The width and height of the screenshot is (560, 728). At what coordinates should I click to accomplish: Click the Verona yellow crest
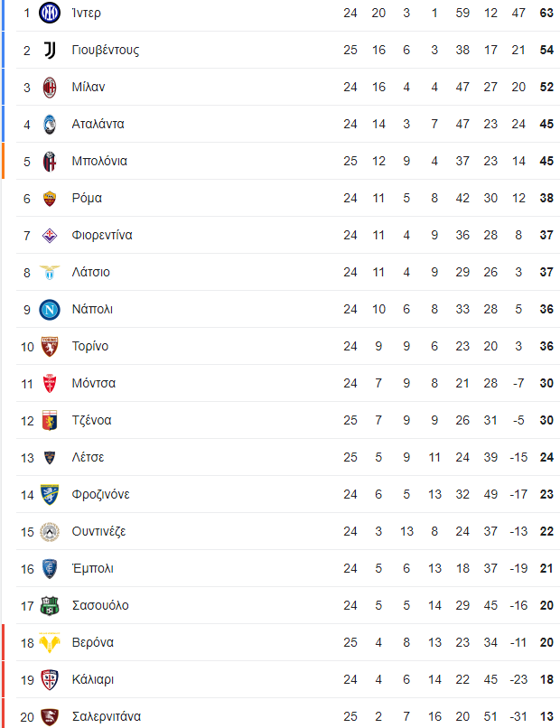(49, 642)
